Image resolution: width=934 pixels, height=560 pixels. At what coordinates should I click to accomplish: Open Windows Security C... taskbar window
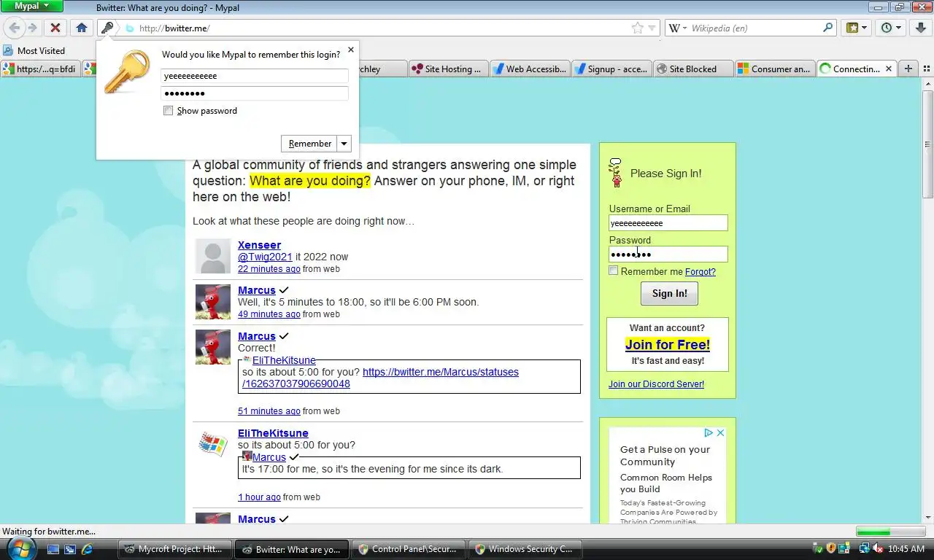pyautogui.click(x=525, y=549)
